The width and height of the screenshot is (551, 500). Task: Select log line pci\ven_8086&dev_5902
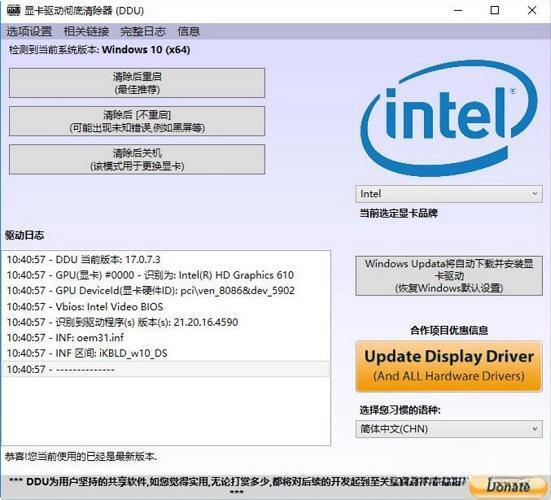[167, 290]
